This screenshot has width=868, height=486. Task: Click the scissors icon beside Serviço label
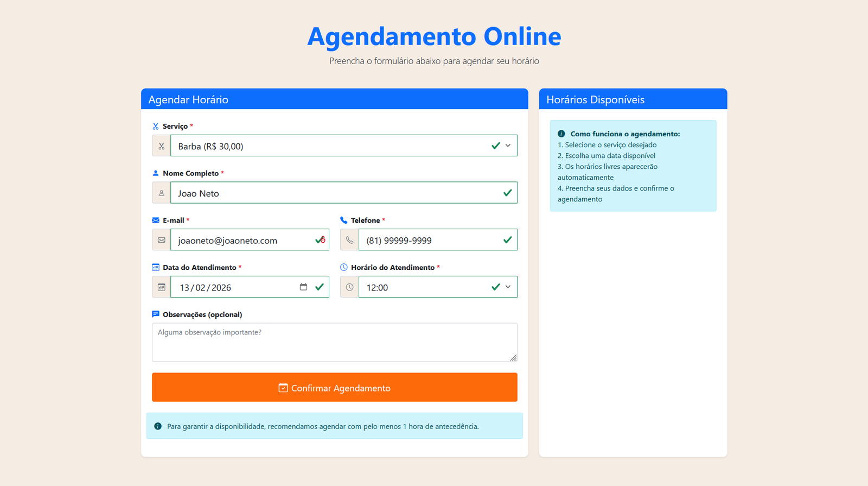pyautogui.click(x=156, y=127)
